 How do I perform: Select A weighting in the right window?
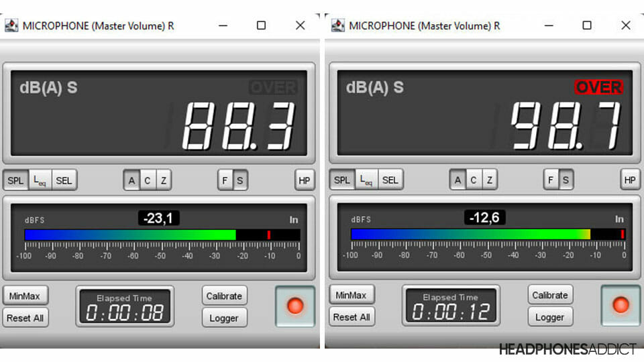point(458,180)
